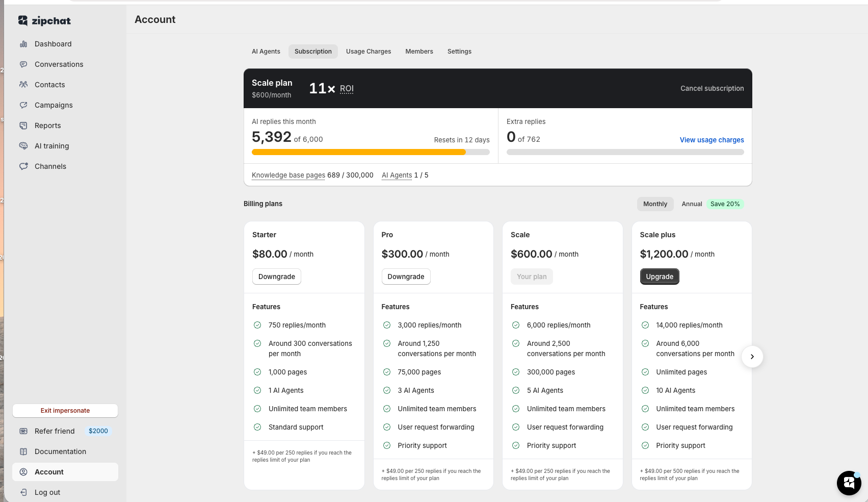Click the Refer friend gift icon
The height and width of the screenshot is (502, 868).
point(23,431)
